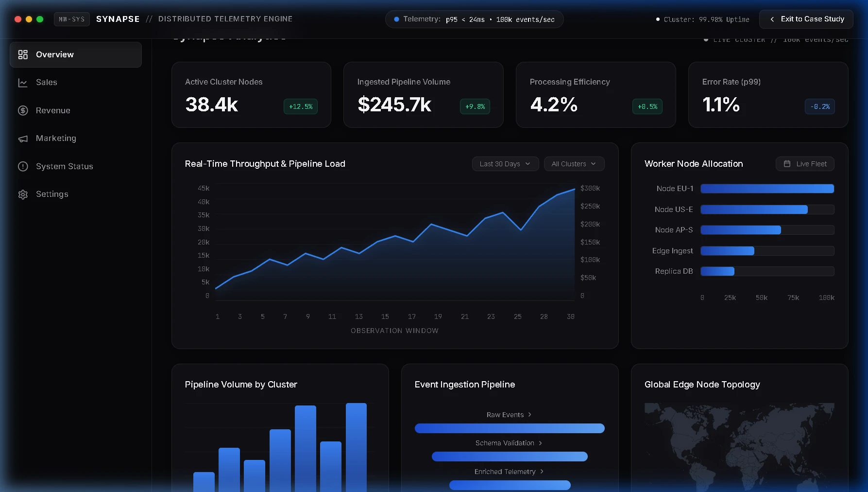Click the -0.2% badge on Error Rate

[x=820, y=106]
